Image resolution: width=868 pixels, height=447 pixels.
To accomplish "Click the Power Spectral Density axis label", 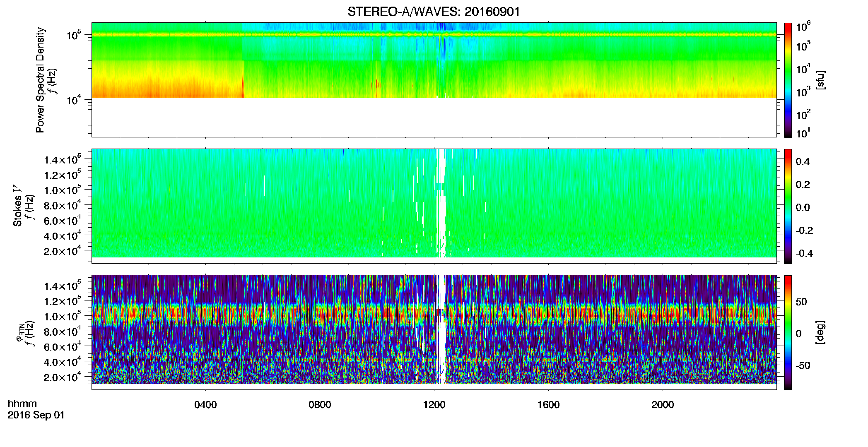I will 40,80.
